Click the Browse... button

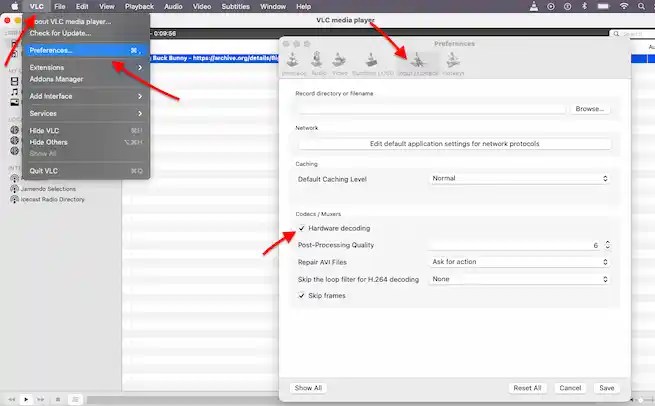click(x=589, y=109)
